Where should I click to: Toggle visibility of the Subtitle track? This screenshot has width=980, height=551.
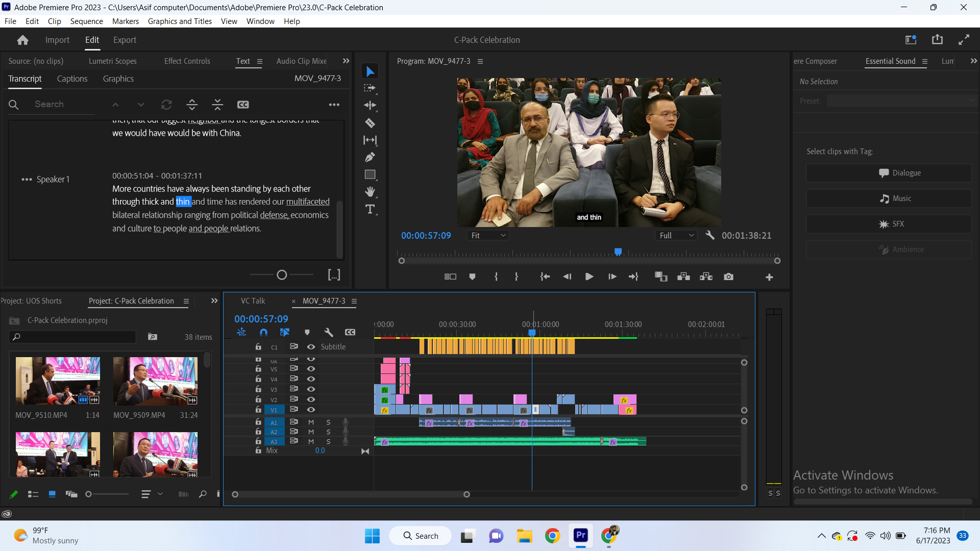(311, 347)
